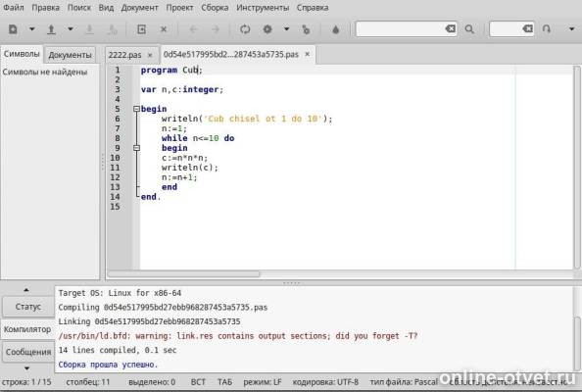This screenshot has width=582, height=392.
Task: Click line number 8 in the editor margin
Action: pos(118,138)
